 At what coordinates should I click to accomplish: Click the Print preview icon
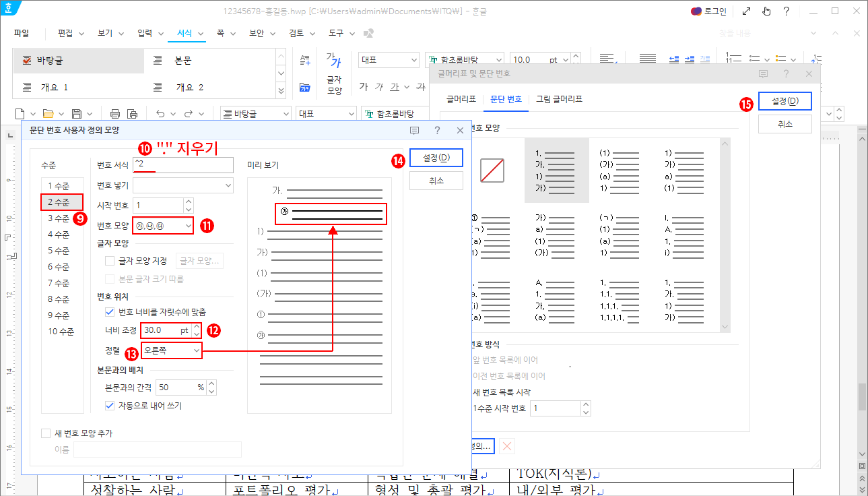tap(132, 113)
